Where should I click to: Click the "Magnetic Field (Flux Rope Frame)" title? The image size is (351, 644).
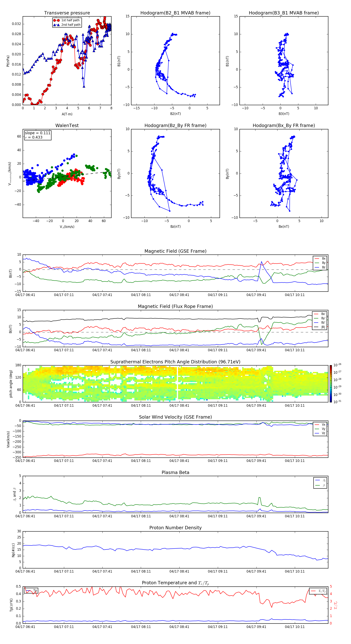click(175, 307)
